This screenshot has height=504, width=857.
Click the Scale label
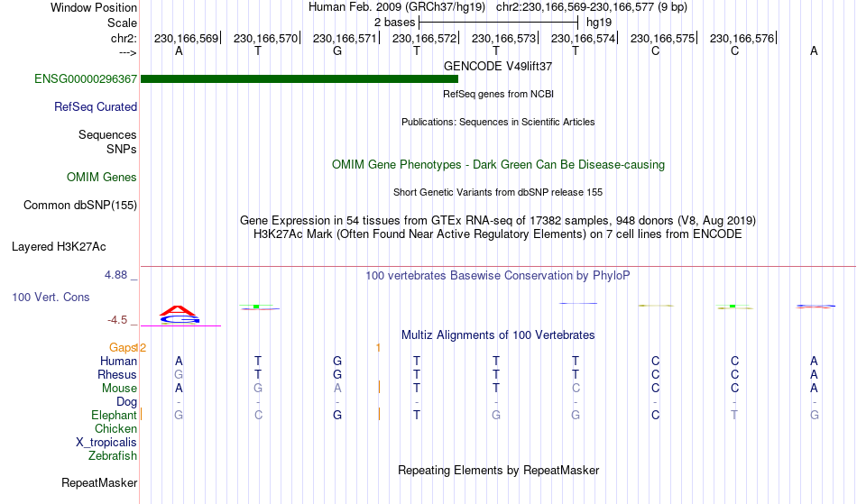click(x=122, y=23)
